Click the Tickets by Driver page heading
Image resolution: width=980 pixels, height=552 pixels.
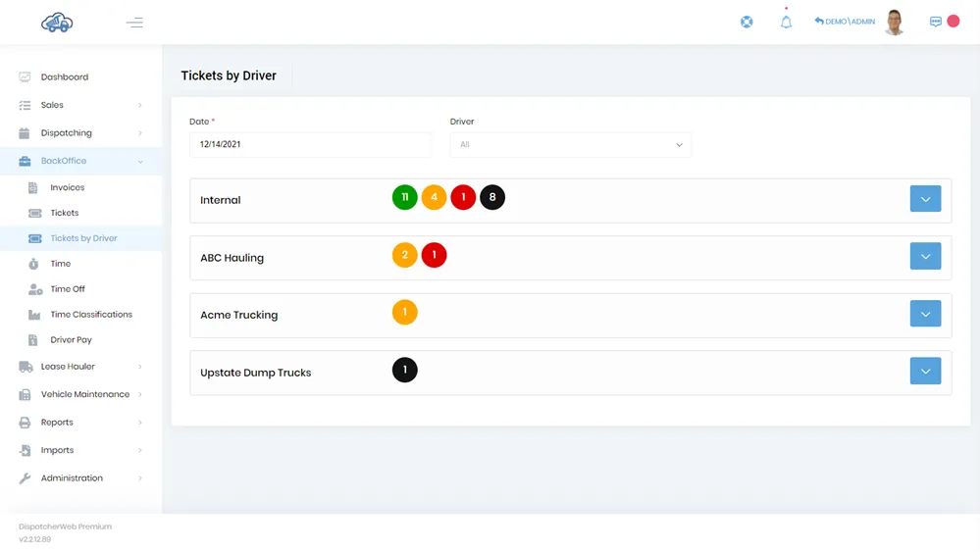point(229,75)
